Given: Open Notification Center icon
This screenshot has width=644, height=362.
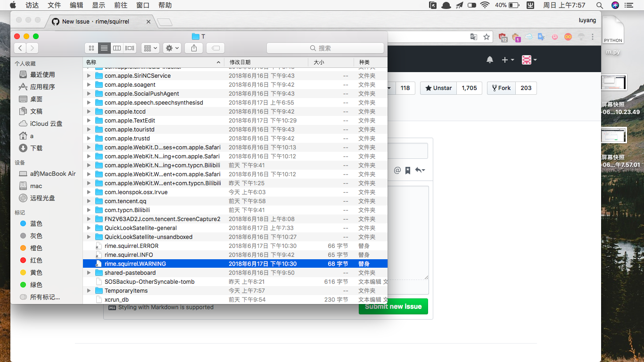Looking at the screenshot, I should 629,5.
